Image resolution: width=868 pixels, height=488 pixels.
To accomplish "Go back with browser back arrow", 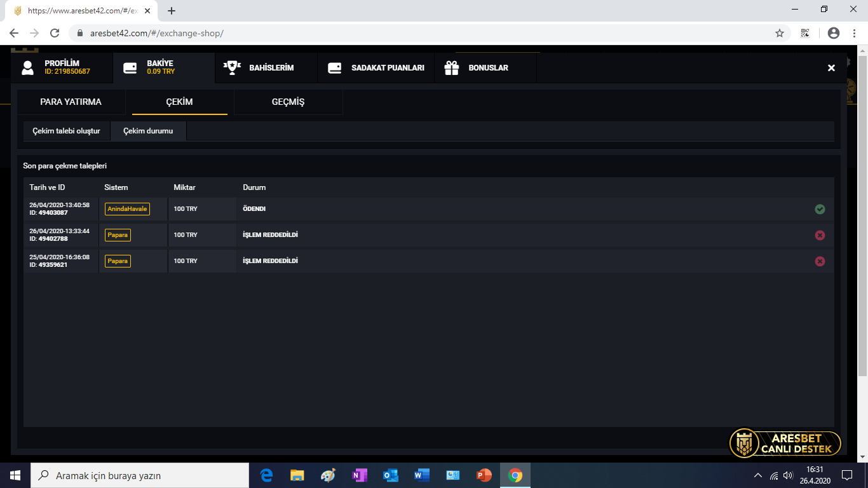I will [x=14, y=33].
